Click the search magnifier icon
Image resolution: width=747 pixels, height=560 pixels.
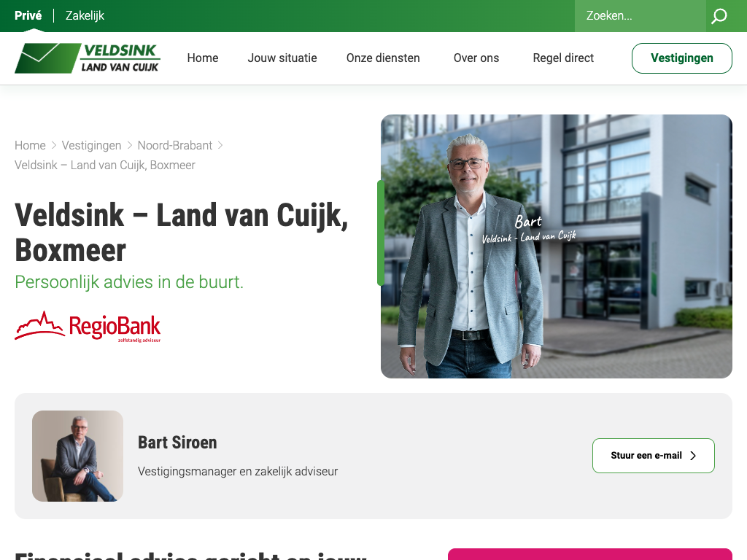(719, 16)
